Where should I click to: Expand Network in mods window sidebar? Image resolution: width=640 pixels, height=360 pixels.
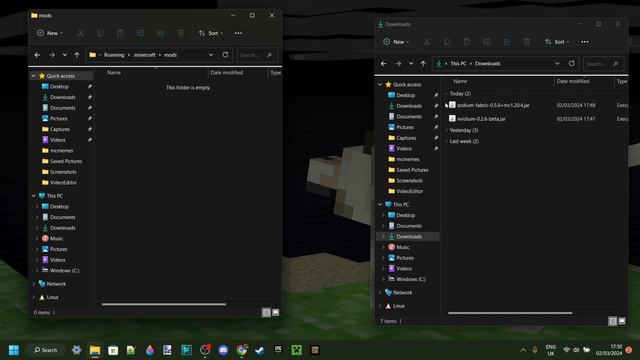(x=33, y=284)
